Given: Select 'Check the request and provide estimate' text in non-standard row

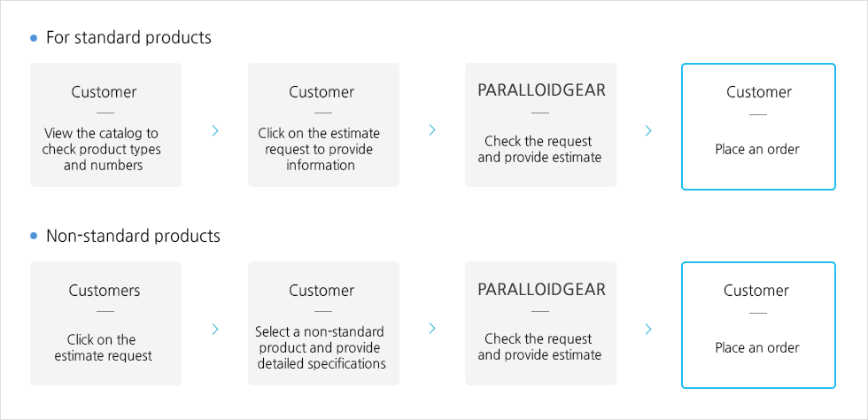Looking at the screenshot, I should pyautogui.click(x=539, y=346).
